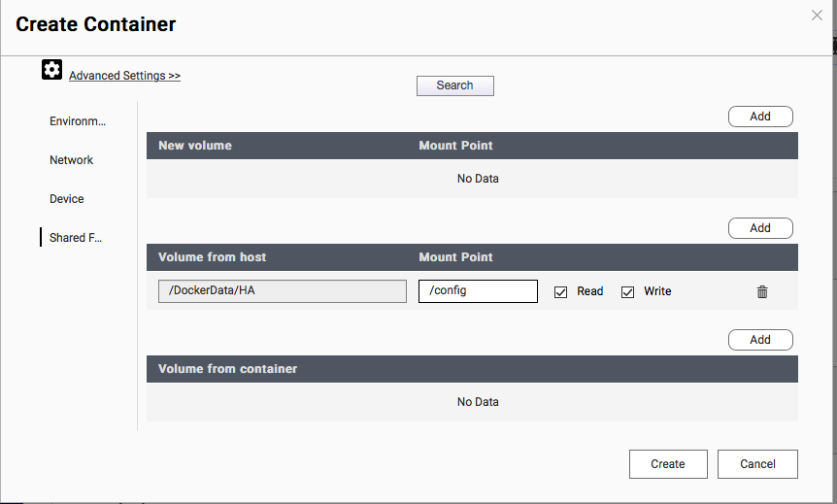Toggle the Write permission checkbox
This screenshot has height=504, width=837.
[627, 291]
